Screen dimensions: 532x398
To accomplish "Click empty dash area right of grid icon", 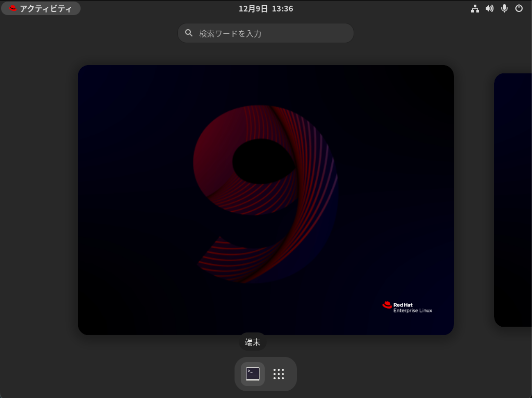I will (x=292, y=374).
